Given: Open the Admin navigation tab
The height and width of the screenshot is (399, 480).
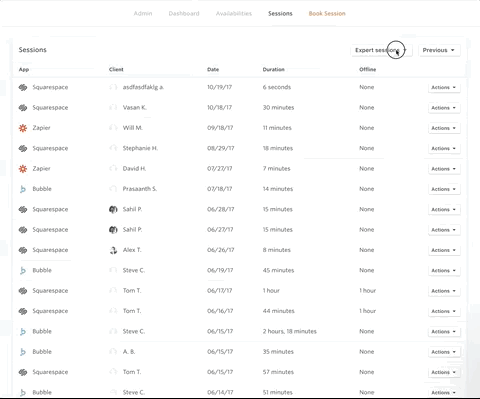Looking at the screenshot, I should point(143,14).
